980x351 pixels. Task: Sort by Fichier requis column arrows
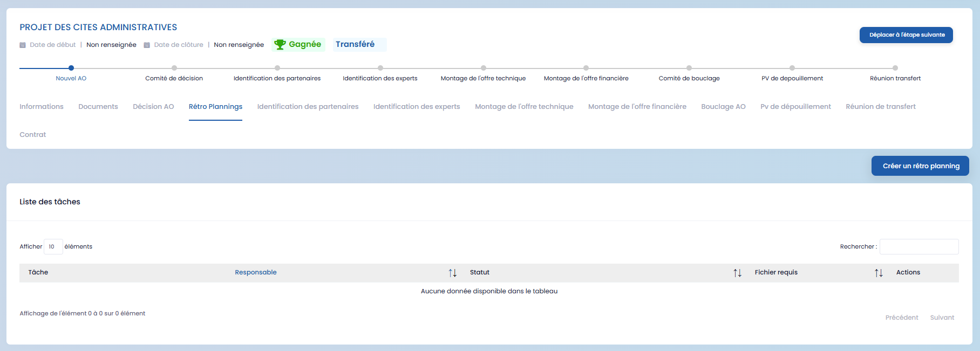coord(879,273)
